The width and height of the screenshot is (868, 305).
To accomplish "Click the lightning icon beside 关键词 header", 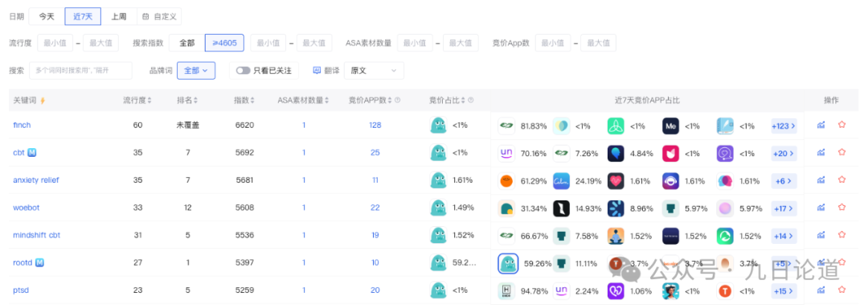I will [43, 101].
